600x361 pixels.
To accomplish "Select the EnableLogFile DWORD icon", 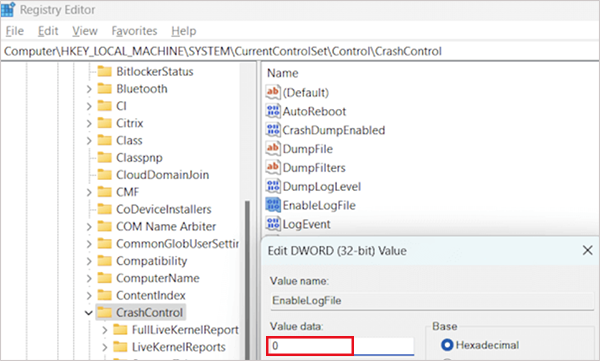I will [x=273, y=205].
